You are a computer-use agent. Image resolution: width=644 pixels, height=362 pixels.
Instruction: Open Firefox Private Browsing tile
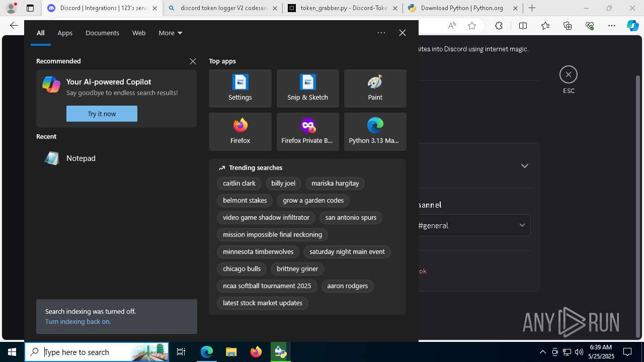click(x=307, y=132)
